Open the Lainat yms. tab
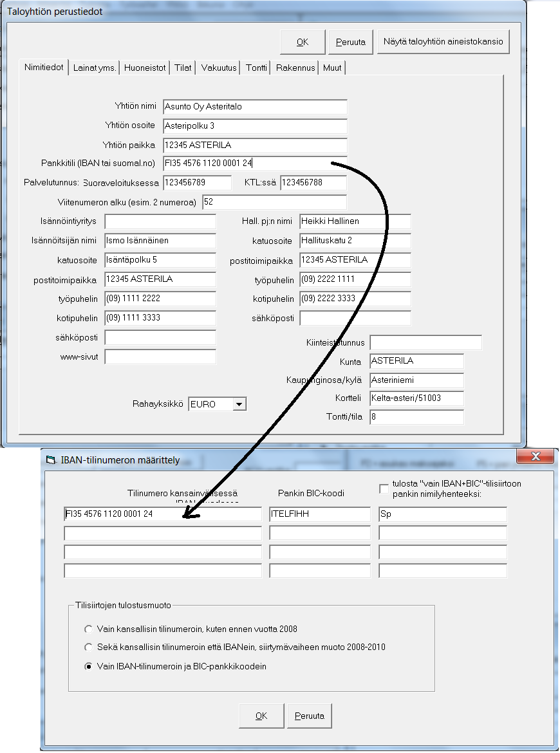The height and width of the screenshot is (753, 560). pyautogui.click(x=94, y=68)
